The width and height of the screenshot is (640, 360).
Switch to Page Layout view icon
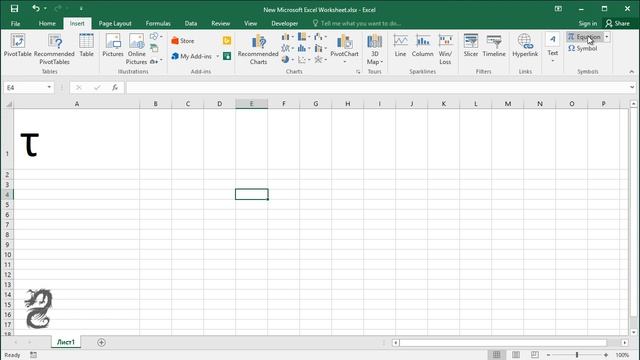point(516,355)
